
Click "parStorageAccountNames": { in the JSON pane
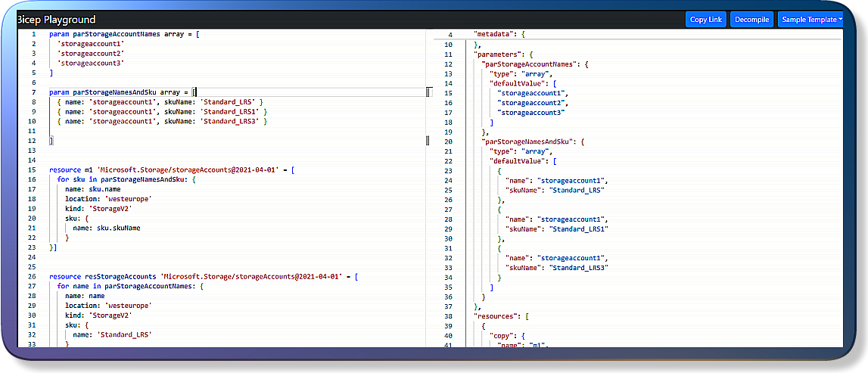(535, 64)
